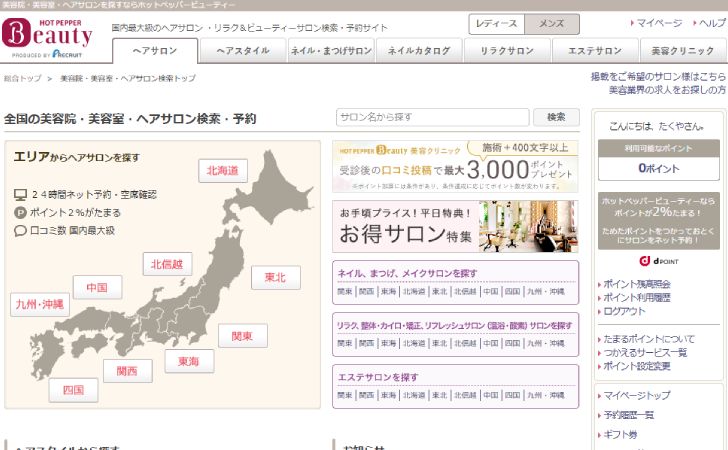Switch to メンズ mode
728x450 pixels.
pyautogui.click(x=551, y=24)
